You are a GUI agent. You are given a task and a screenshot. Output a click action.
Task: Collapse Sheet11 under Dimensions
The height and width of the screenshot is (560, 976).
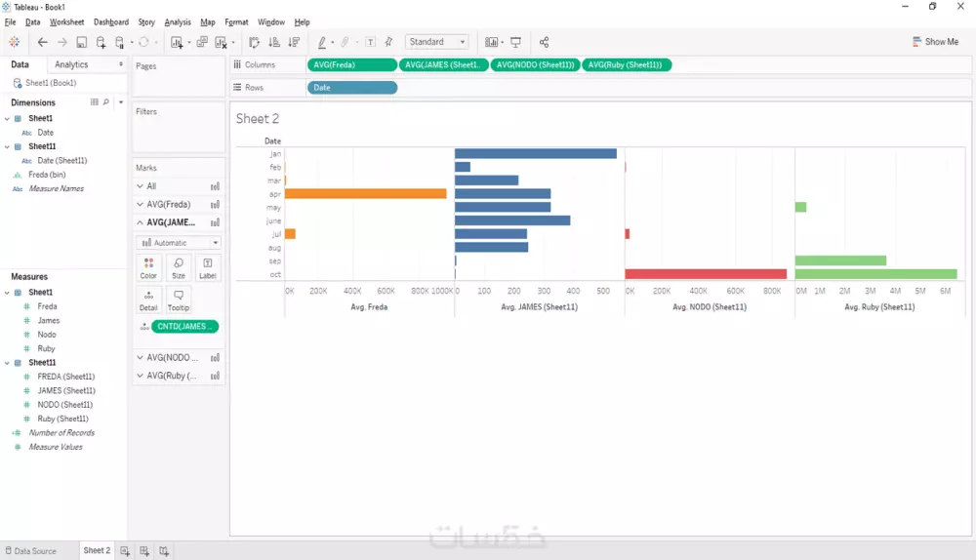7,146
